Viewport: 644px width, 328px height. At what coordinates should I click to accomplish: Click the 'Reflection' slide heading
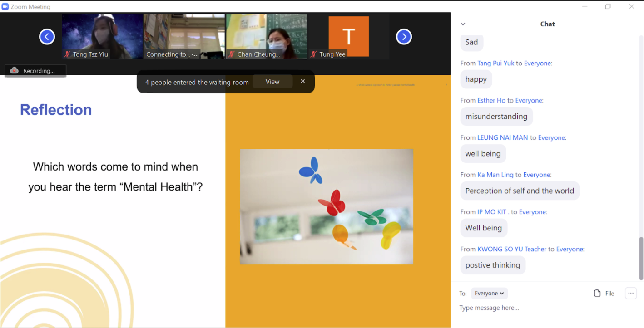[56, 110]
